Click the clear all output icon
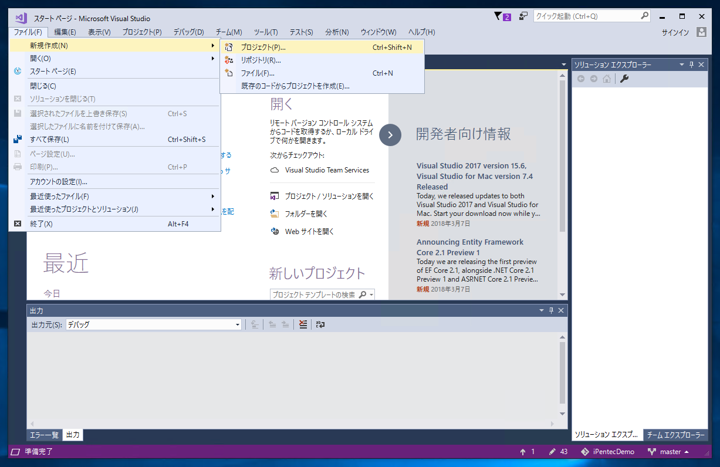 coord(303,325)
